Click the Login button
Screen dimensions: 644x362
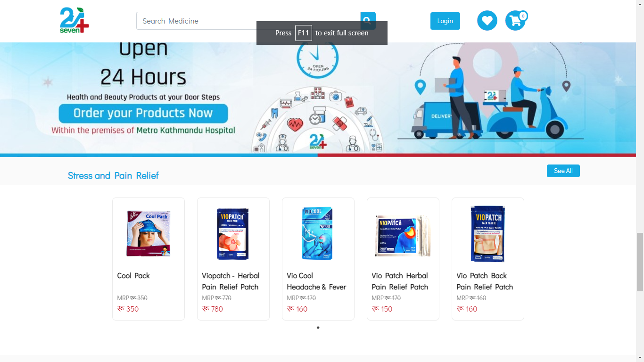(x=445, y=21)
